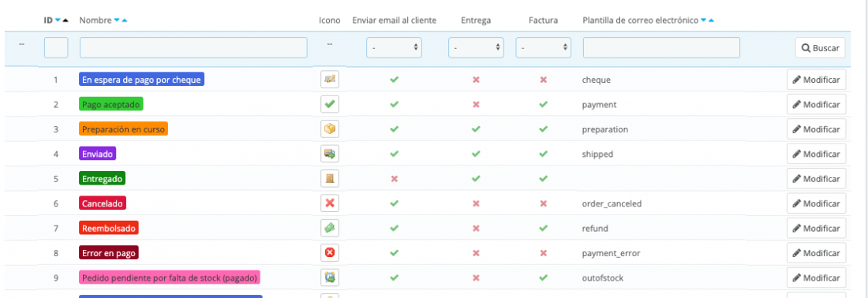Sort by ID descending arrow
This screenshot has height=298, width=868.
click(x=57, y=20)
